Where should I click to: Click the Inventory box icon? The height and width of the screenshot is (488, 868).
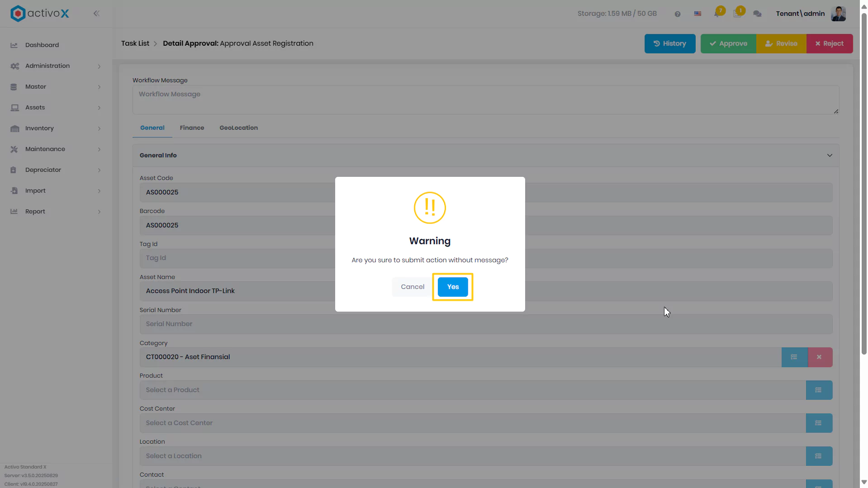coord(14,128)
